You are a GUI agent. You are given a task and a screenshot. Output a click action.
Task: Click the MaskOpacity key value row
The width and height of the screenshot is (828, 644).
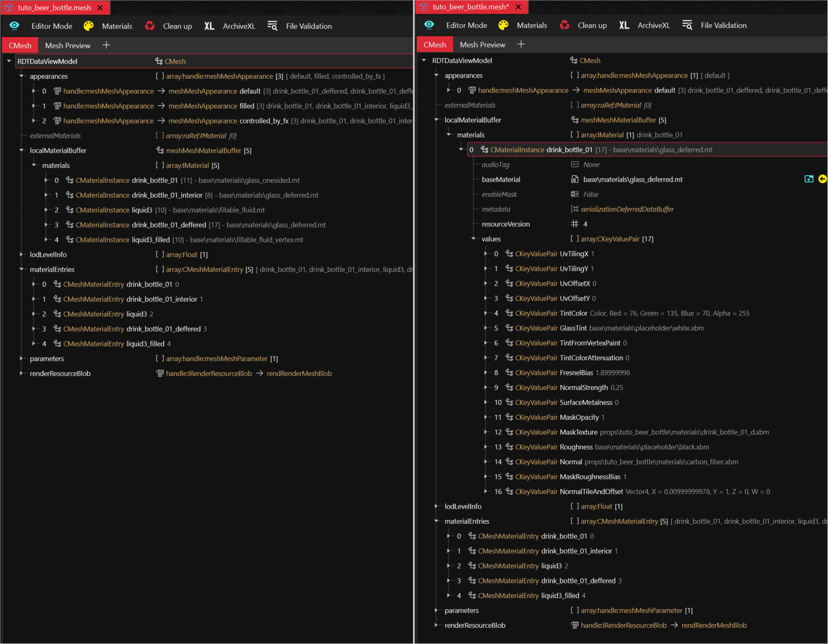(x=579, y=417)
